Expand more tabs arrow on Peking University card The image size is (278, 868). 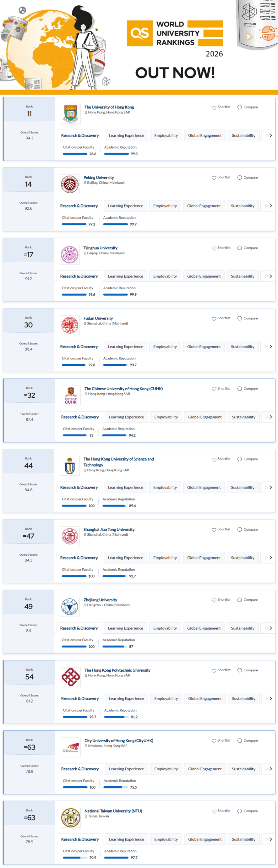[271, 206]
